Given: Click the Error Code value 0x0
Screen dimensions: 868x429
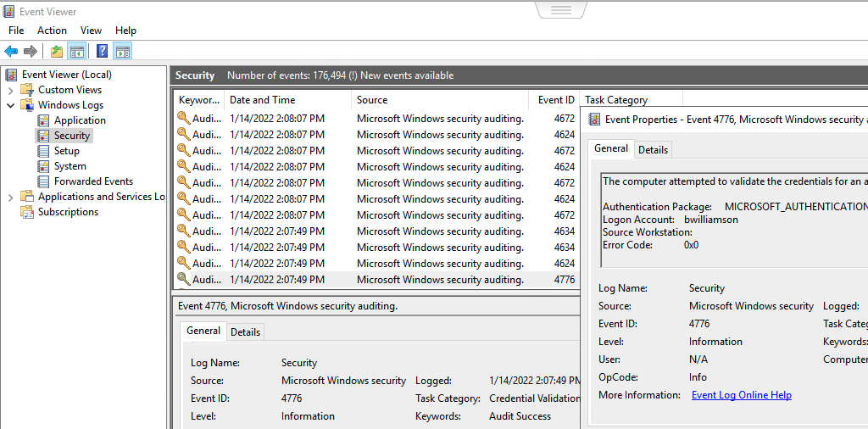Looking at the screenshot, I should [x=692, y=244].
